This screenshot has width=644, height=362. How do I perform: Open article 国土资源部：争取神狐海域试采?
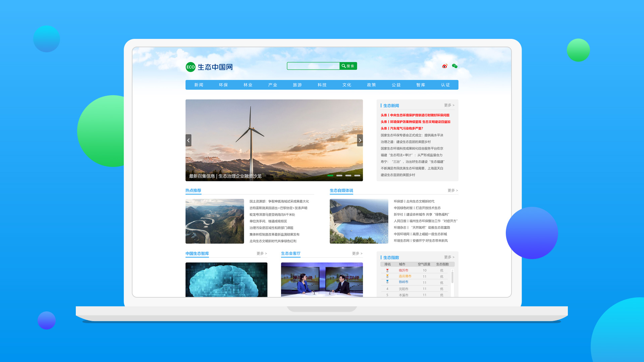click(279, 201)
